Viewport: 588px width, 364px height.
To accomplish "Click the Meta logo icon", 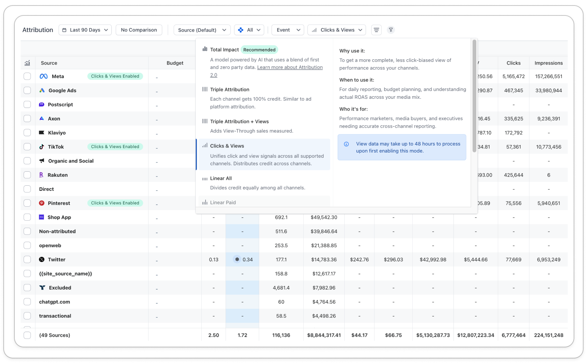I will (44, 76).
